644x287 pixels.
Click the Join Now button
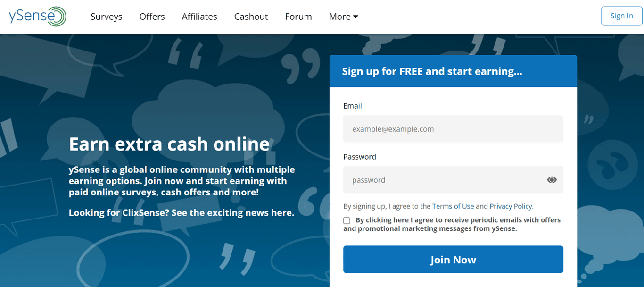[453, 259]
